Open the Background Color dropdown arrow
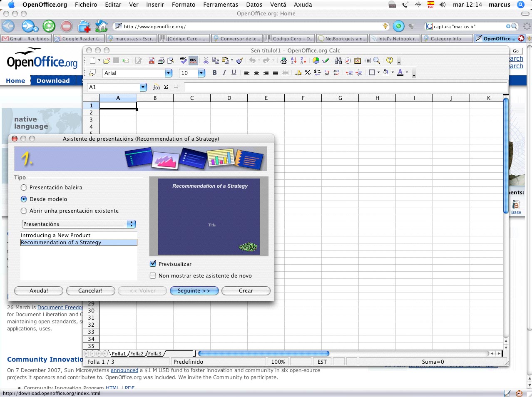This screenshot has height=397, width=532. click(x=393, y=73)
